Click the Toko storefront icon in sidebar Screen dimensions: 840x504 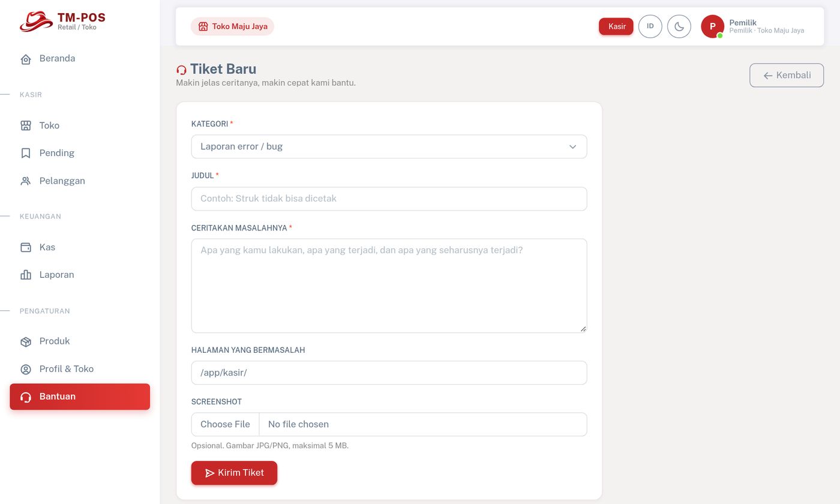[26, 125]
